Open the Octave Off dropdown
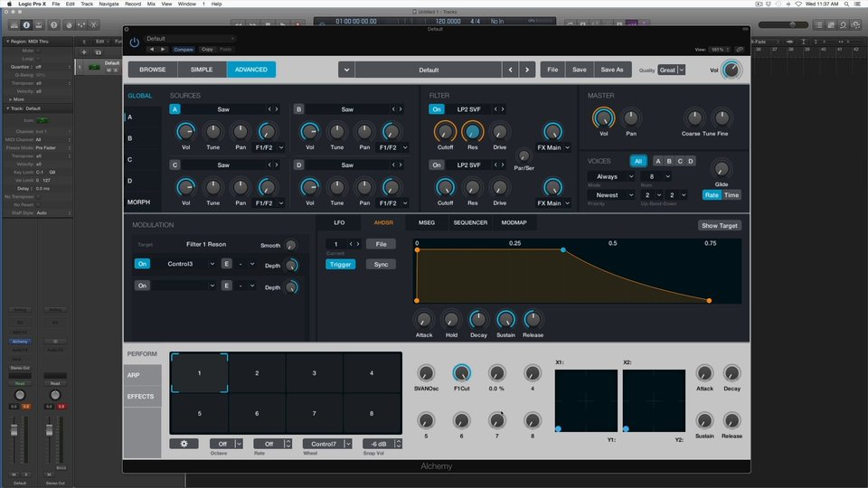Screen dimensions: 868x488 tap(226, 444)
